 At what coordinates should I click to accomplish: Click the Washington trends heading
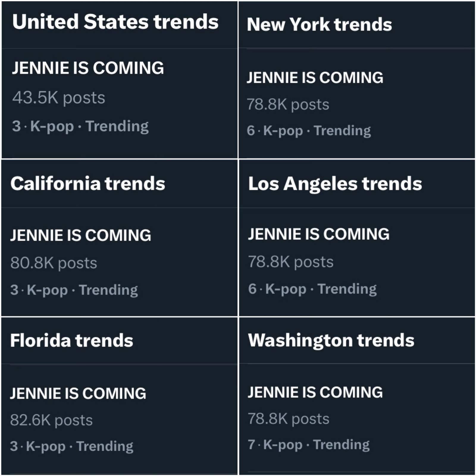coord(331,340)
